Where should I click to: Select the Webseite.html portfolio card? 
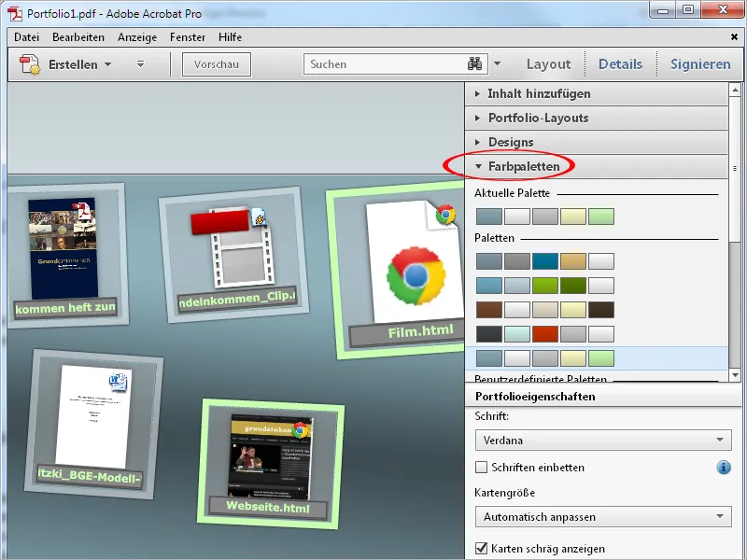click(271, 464)
